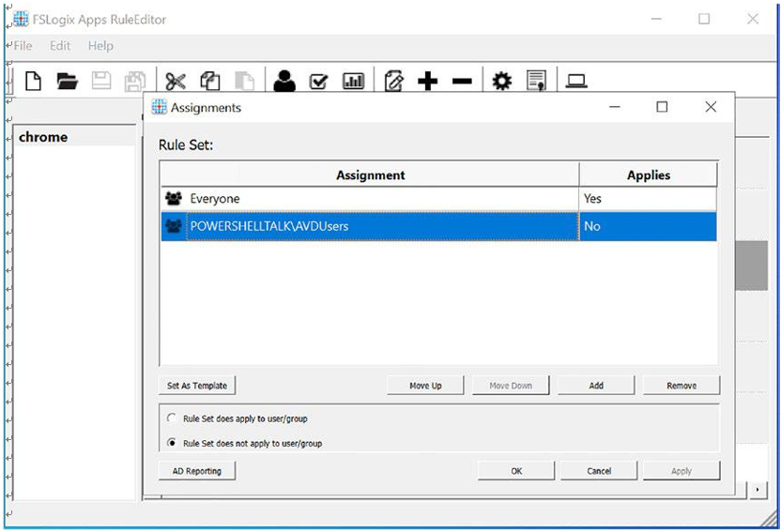Open a rule file via folder icon

pos(68,81)
